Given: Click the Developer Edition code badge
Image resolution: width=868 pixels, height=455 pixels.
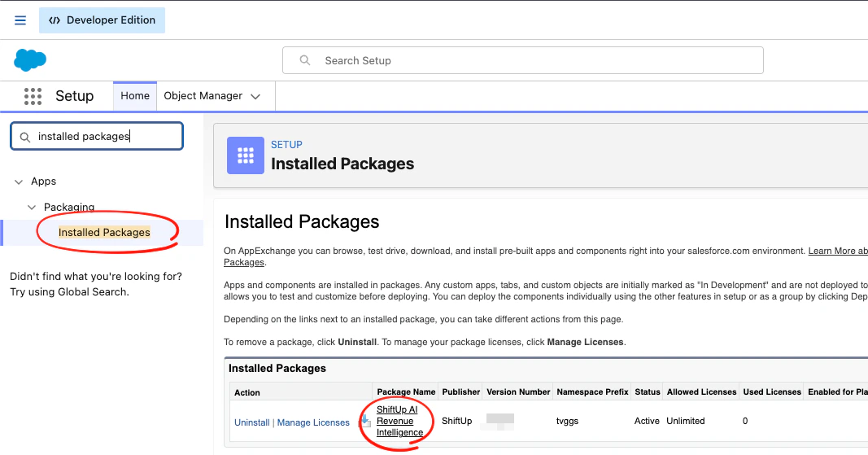Looking at the screenshot, I should click(x=102, y=20).
